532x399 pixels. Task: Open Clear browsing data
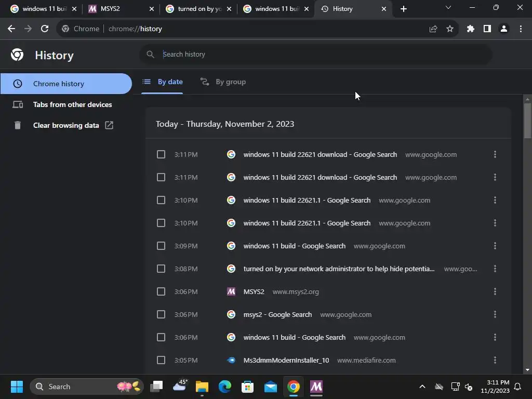point(66,125)
